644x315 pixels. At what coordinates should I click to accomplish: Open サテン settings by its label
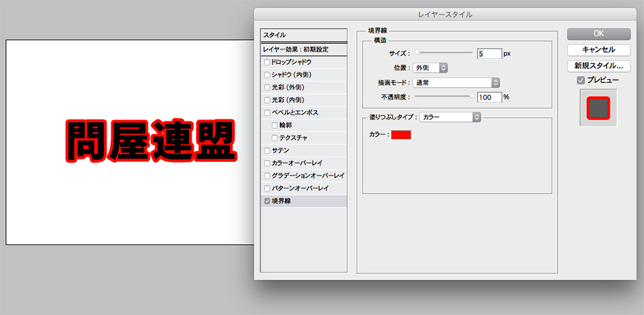click(280, 150)
